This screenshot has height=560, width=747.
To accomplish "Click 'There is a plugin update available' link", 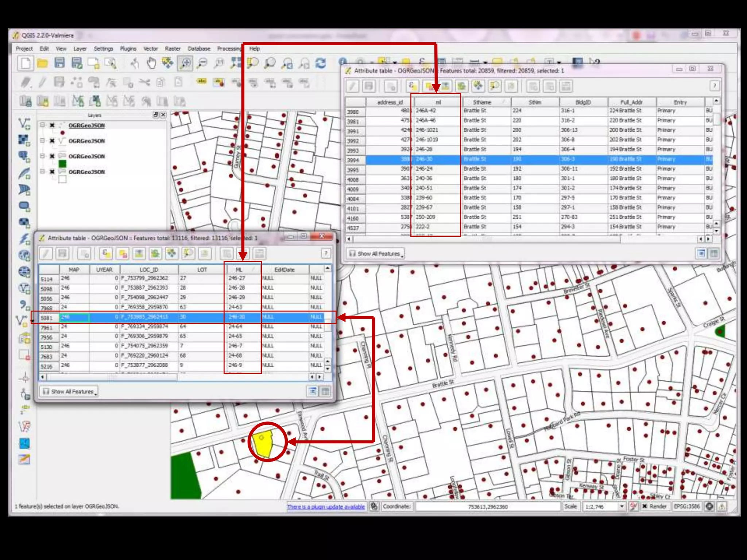I will click(x=326, y=506).
